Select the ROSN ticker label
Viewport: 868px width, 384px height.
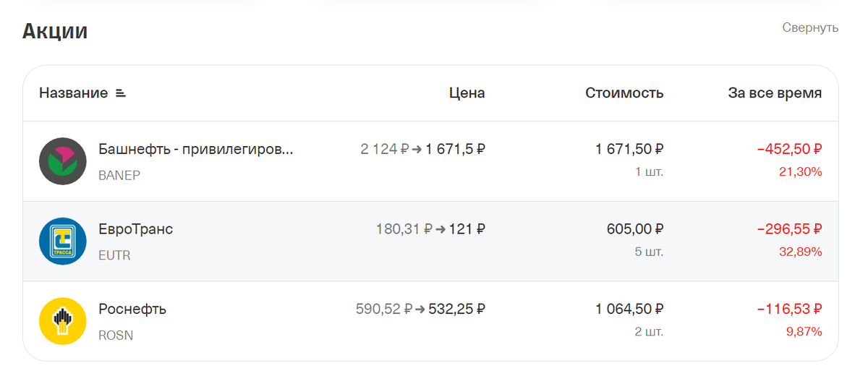pyautogui.click(x=116, y=336)
